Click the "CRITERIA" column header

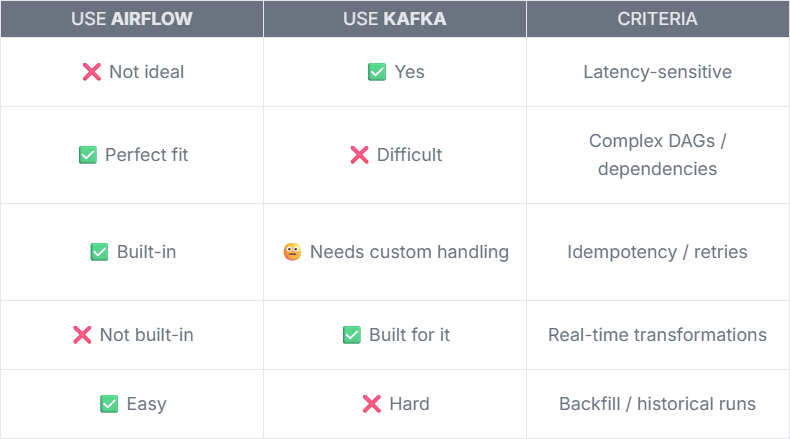657,19
